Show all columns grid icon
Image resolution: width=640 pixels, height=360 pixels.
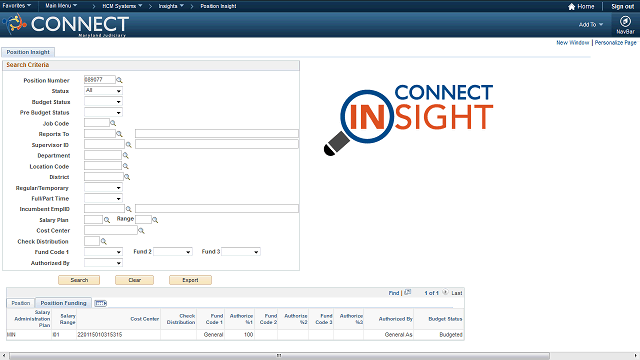point(100,303)
